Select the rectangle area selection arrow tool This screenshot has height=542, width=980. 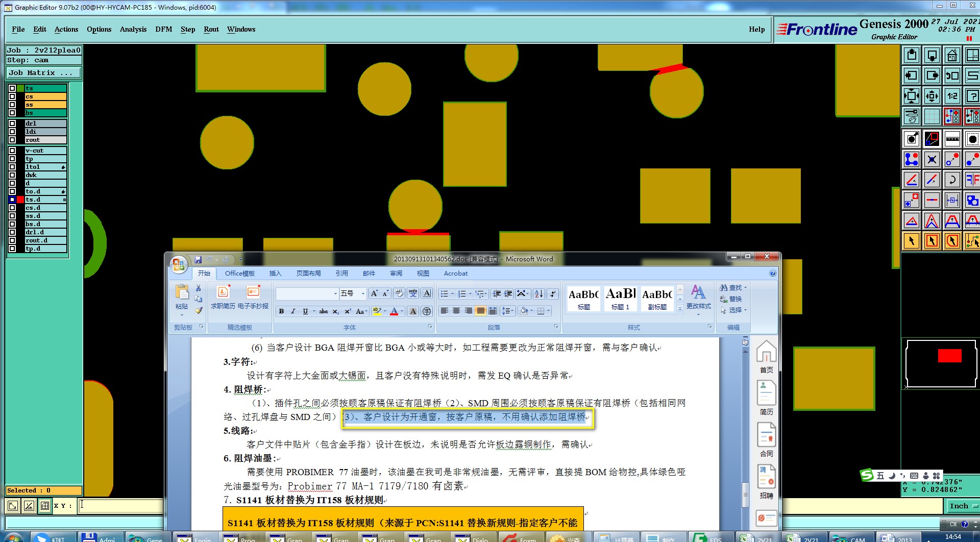pyautogui.click(x=932, y=241)
